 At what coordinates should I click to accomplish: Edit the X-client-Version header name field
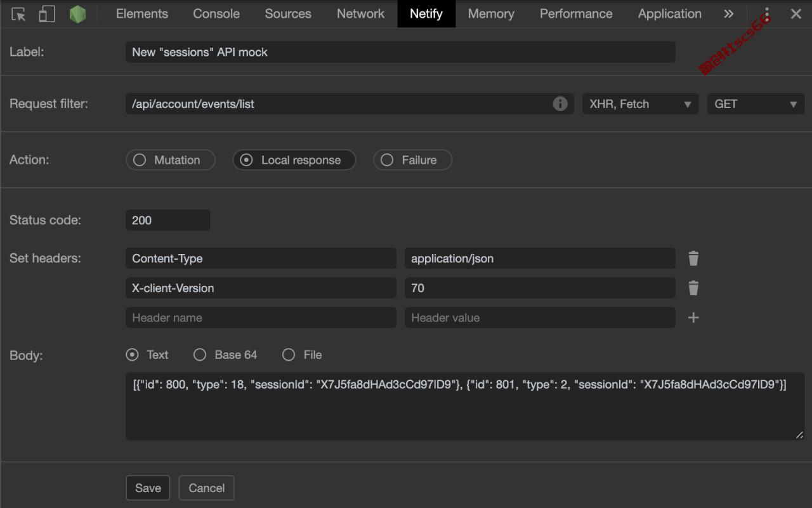point(261,288)
